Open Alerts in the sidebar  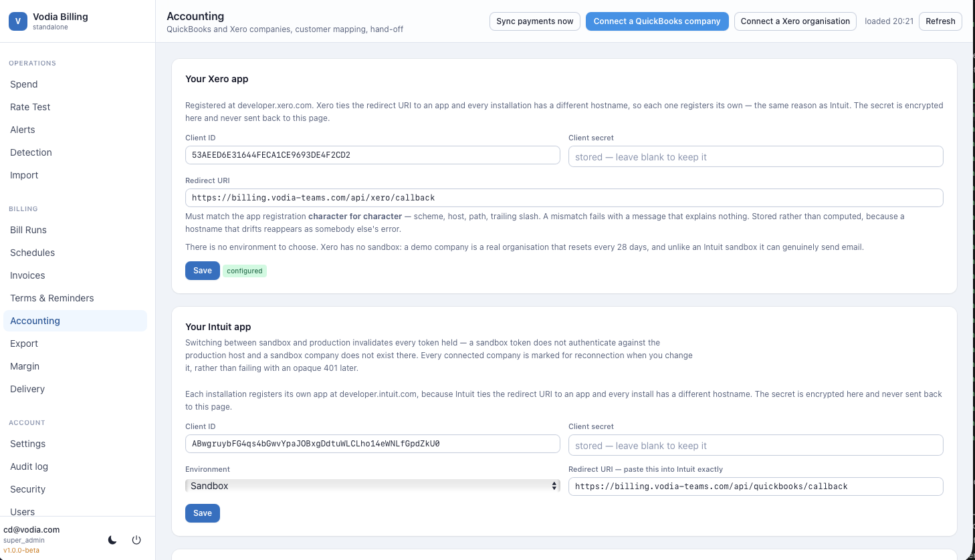pos(75,130)
